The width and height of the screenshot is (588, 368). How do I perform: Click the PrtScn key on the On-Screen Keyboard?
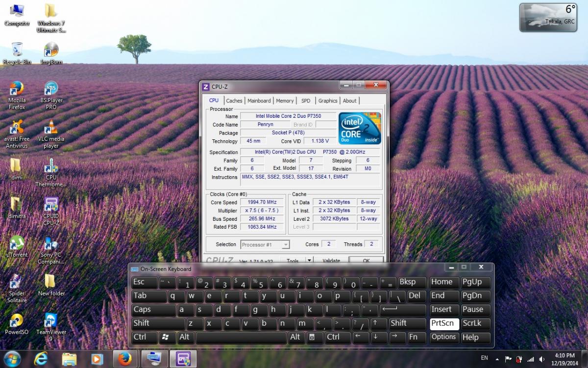444,323
